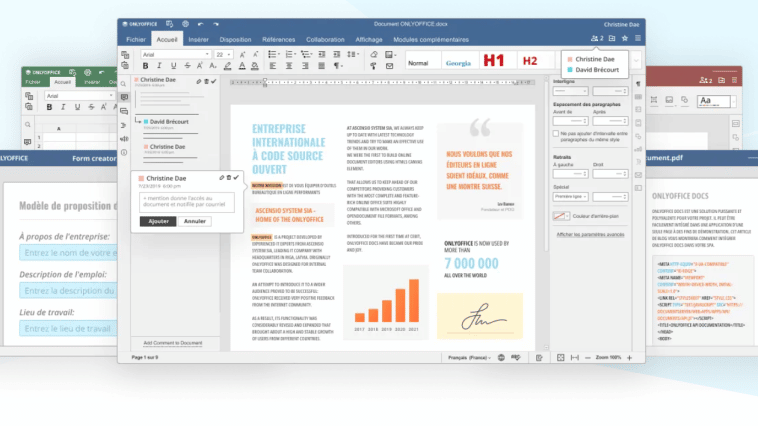Screen dimensions: 758x426
Task: Apply superscript in the document editor
Action: click(200, 66)
